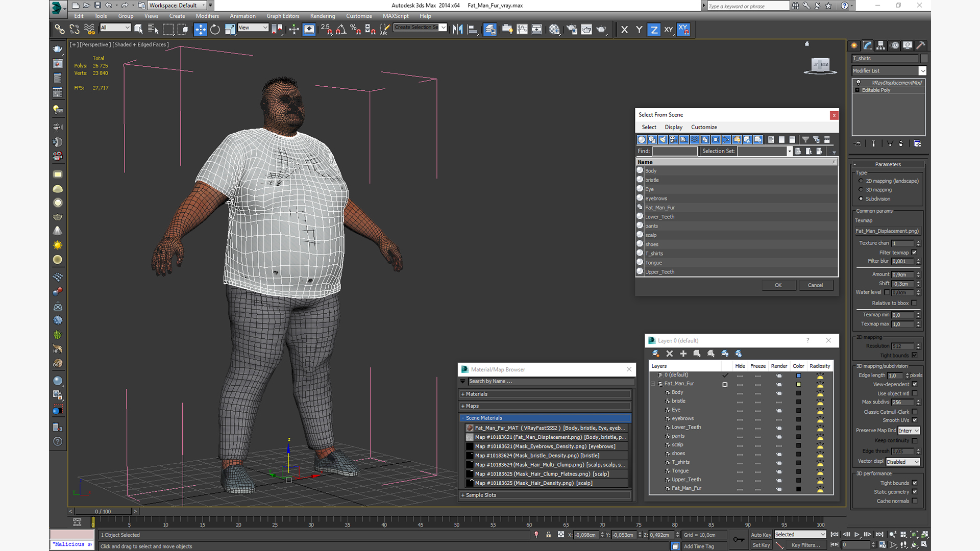Click the Mirror tool icon
980x551 pixels.
pos(457,30)
